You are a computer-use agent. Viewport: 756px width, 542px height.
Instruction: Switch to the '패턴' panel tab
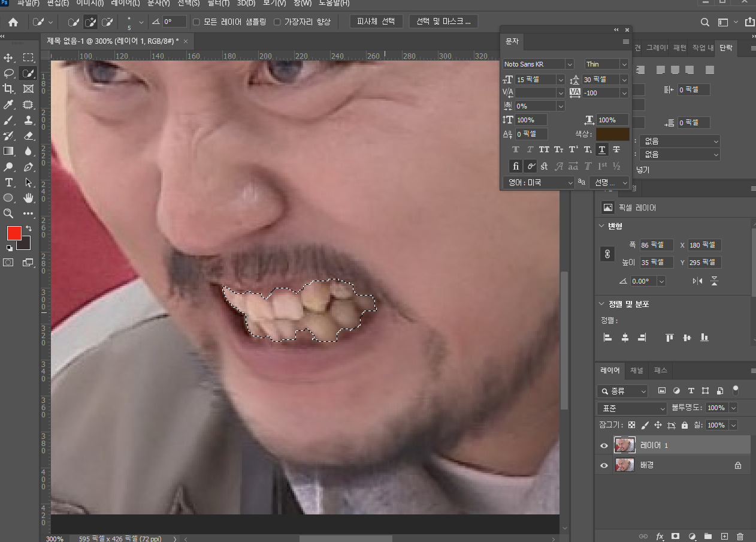coord(680,47)
